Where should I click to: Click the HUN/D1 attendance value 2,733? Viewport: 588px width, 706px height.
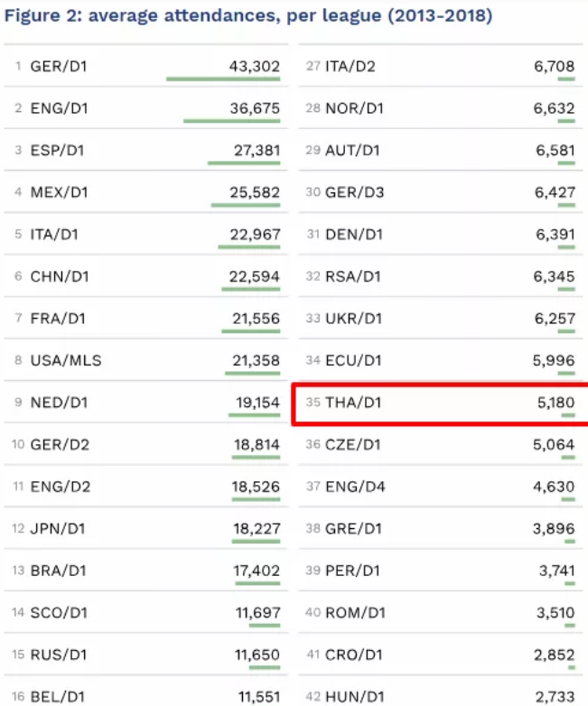click(x=555, y=696)
